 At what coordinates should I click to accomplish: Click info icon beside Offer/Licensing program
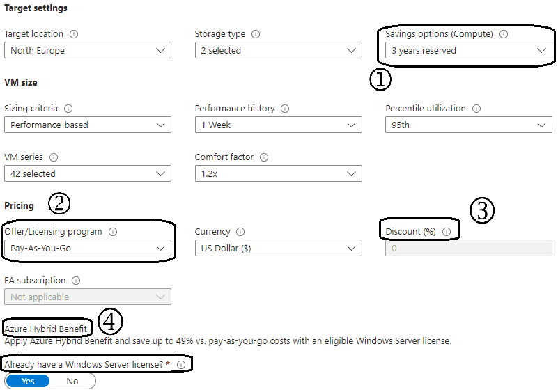click(x=113, y=232)
